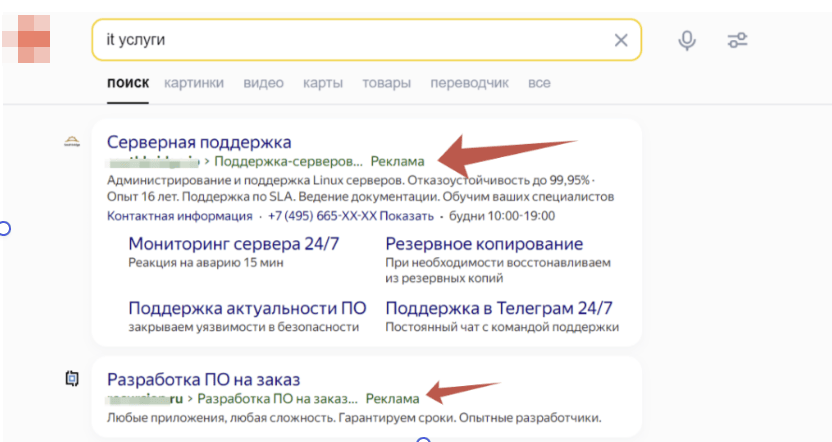Open Поддержка в Телеграм 24/7 sitelink

click(x=499, y=308)
